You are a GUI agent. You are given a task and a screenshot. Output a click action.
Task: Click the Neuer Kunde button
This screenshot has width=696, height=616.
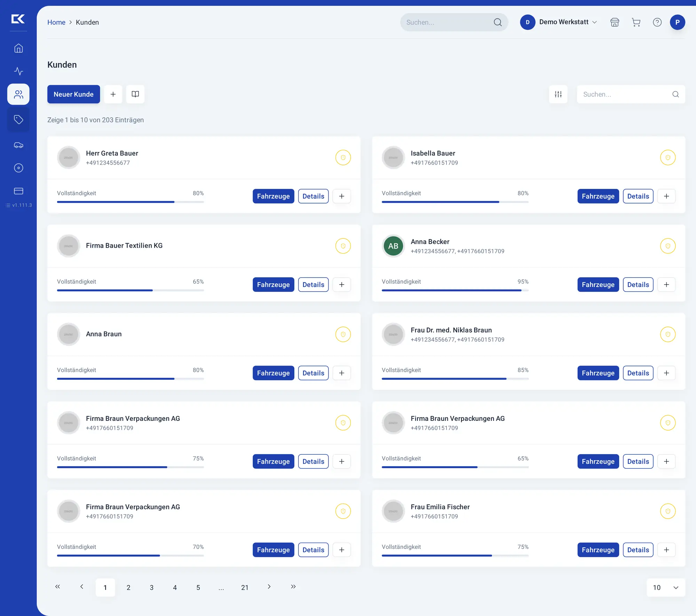[73, 94]
